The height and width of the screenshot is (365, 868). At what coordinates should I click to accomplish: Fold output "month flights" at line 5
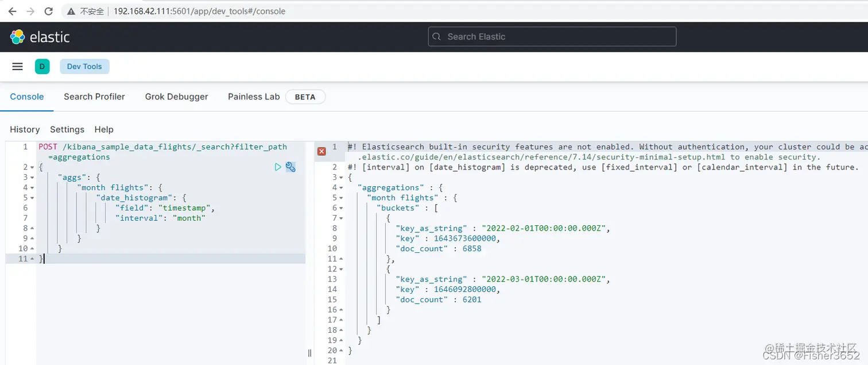coord(341,198)
